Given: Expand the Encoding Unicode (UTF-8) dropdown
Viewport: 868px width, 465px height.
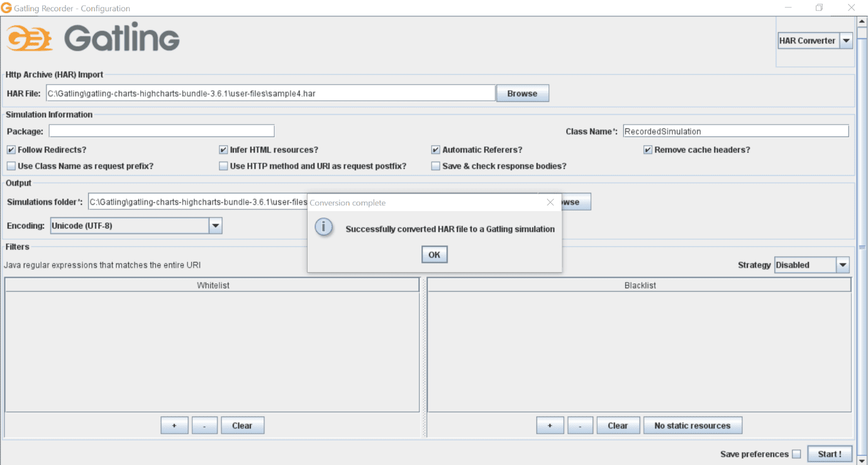Looking at the screenshot, I should tap(215, 226).
